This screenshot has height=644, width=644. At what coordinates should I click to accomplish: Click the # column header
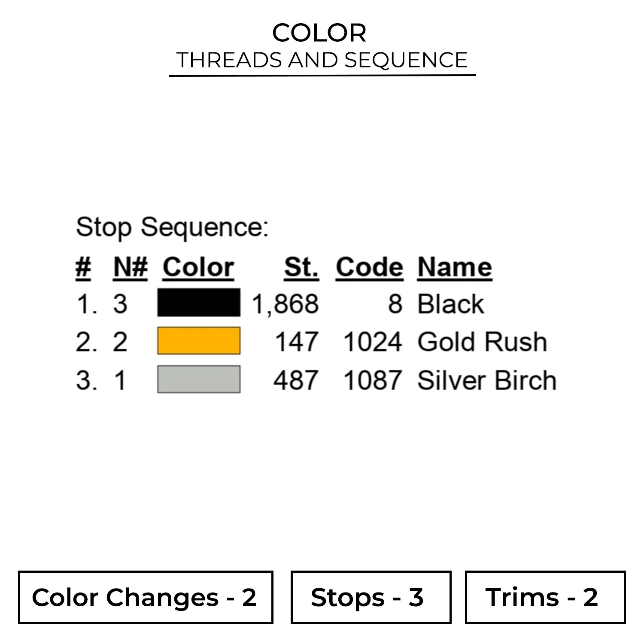(83, 267)
